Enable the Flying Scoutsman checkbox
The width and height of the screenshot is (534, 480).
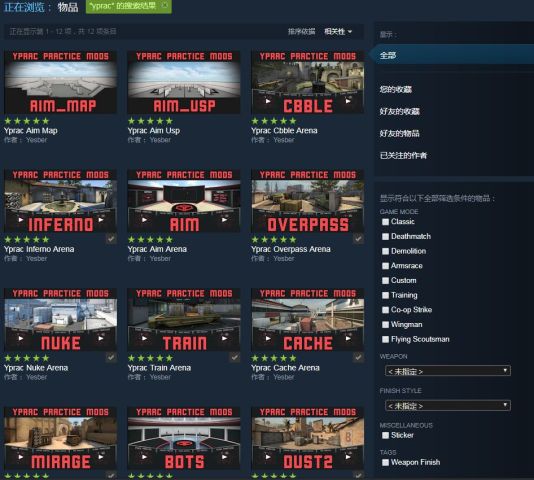coord(385,339)
